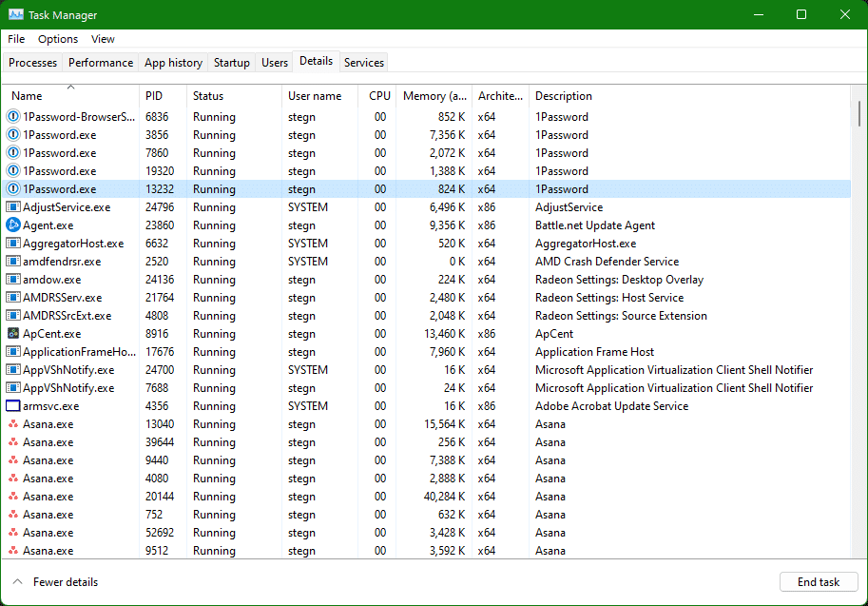Click the AMDRSSrcExt.exe process icon
The width and height of the screenshot is (868, 606).
click(12, 316)
